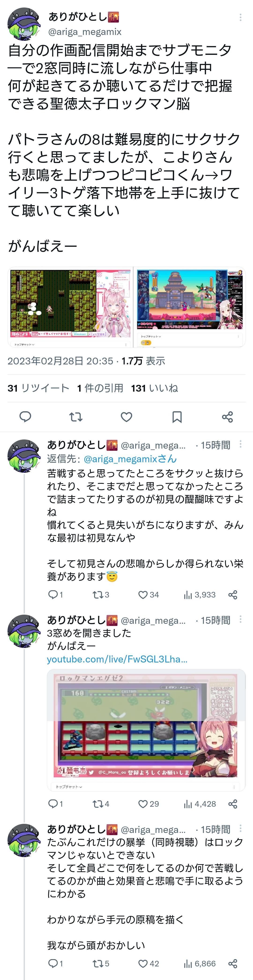Screen dimensions: 253x980
Task: Open more options on main tweet
Action: [x=240, y=17]
